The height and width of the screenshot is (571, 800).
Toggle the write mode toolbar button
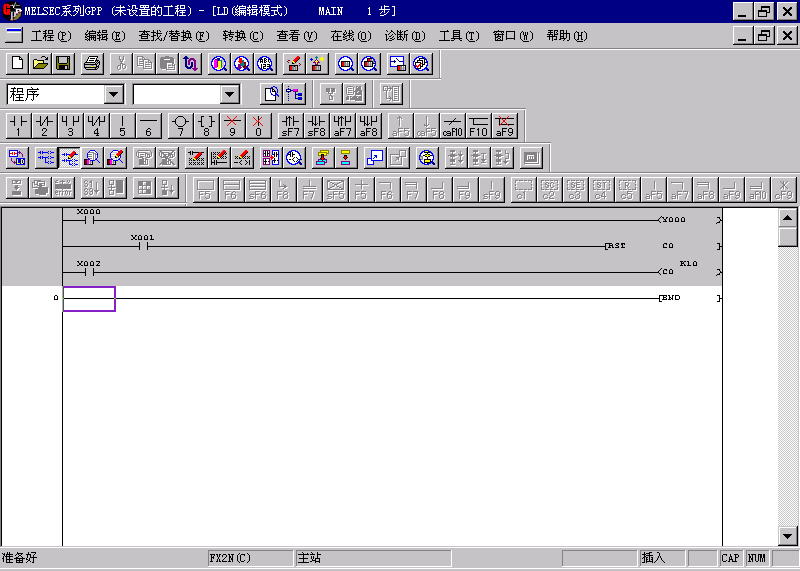point(69,157)
